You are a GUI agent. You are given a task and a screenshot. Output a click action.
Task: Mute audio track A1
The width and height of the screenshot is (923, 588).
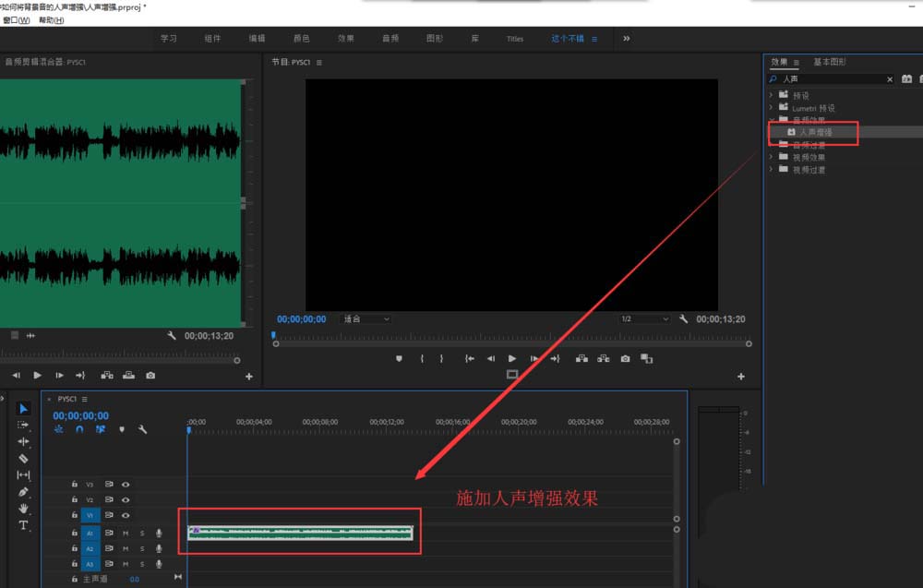126,534
